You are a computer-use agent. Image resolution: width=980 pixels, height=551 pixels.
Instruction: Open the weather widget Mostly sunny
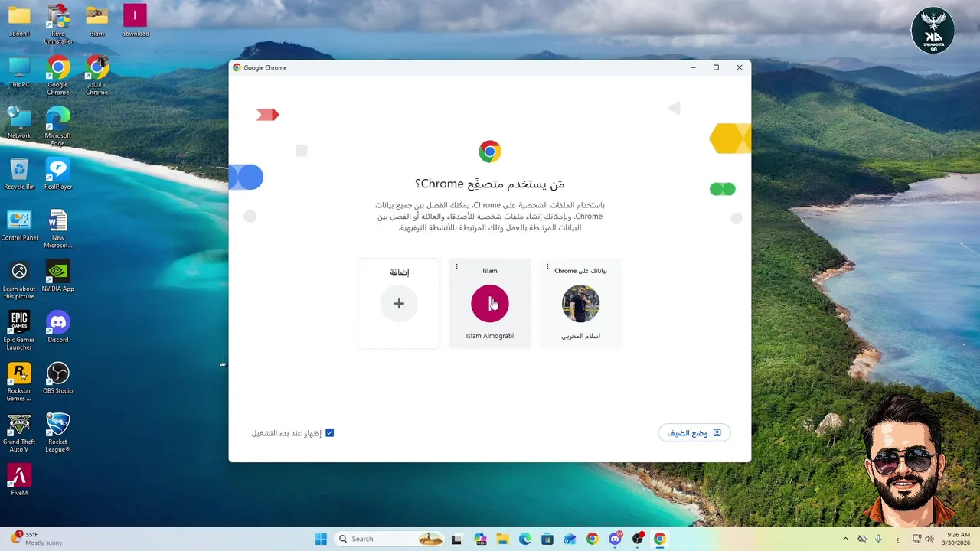[x=37, y=539]
